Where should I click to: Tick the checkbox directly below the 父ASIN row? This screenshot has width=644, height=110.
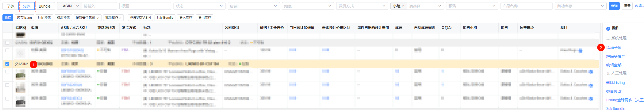(7, 72)
